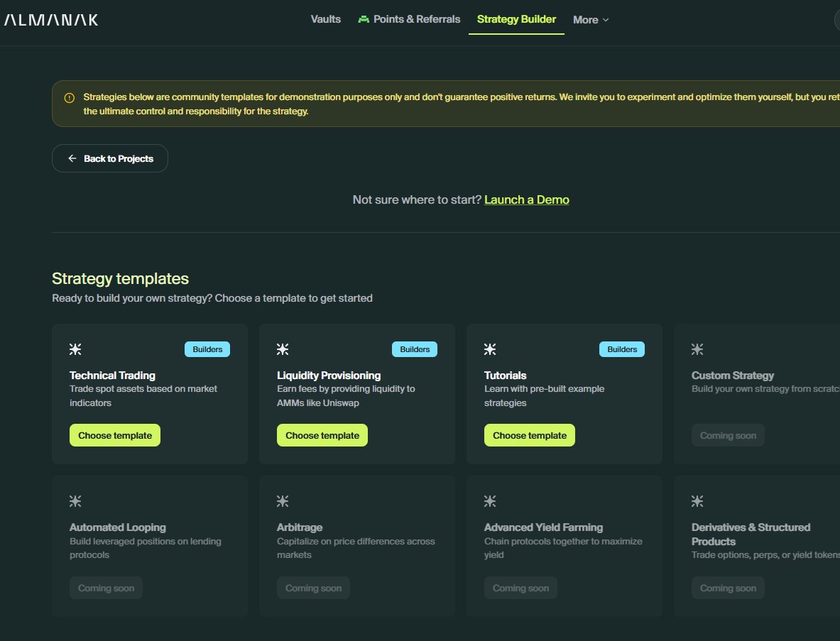Click 'Ready to build your own strategy?' subtitle
The height and width of the screenshot is (641, 840).
pos(212,298)
